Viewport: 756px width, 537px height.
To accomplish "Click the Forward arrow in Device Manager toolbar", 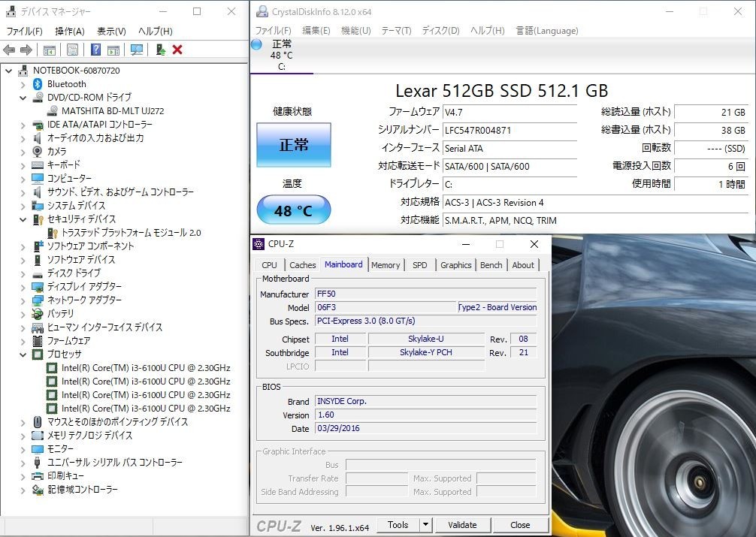I will [26, 50].
